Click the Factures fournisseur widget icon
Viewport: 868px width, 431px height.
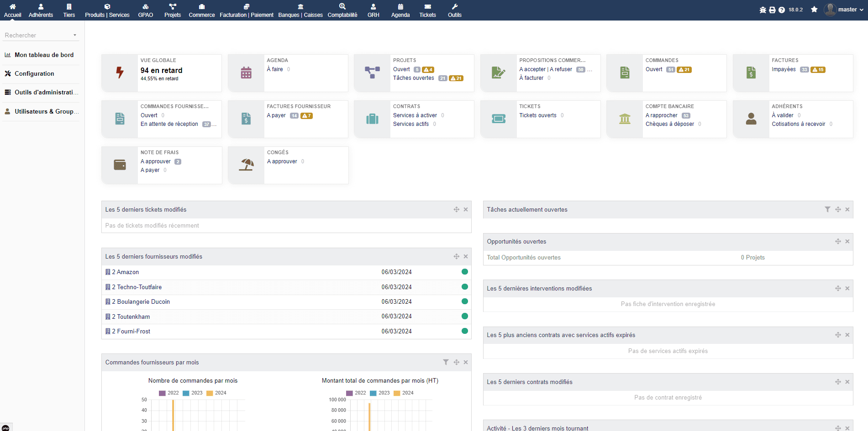click(x=246, y=119)
